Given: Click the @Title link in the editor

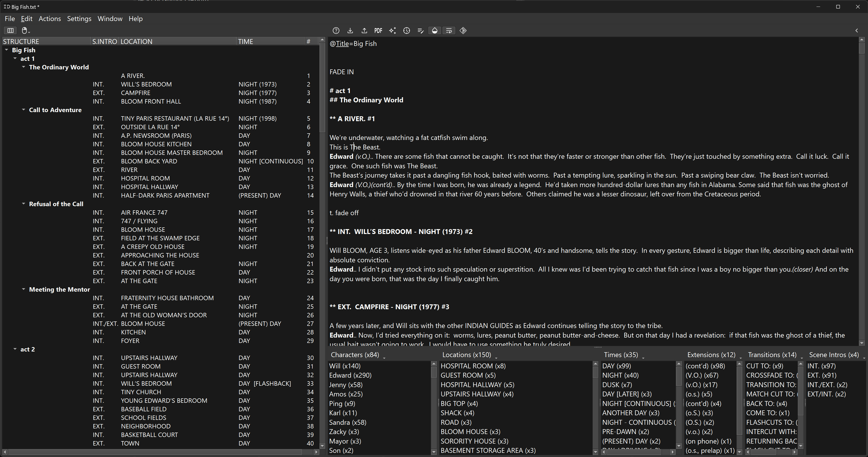Looking at the screenshot, I should coord(342,44).
